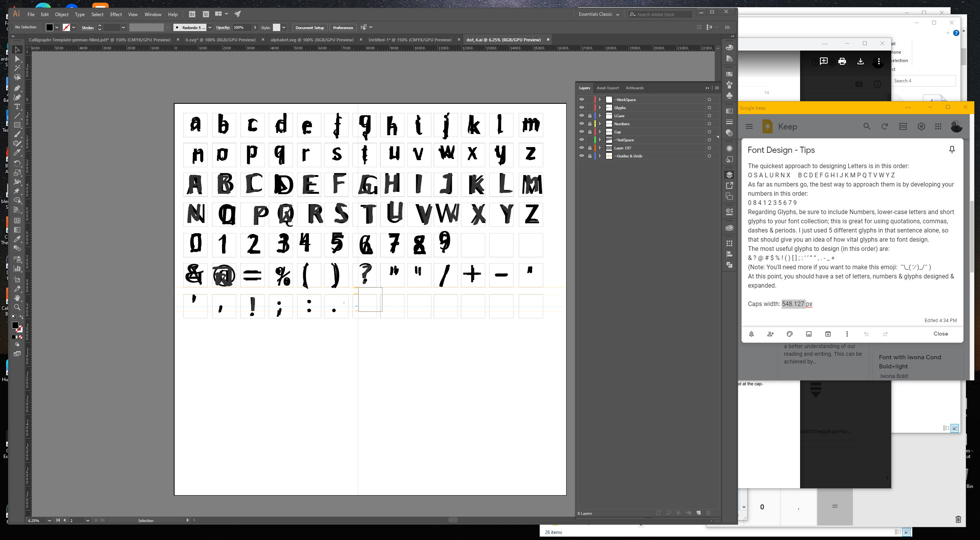Unlock the LCase layer
This screenshot has width=980, height=540.
590,116
